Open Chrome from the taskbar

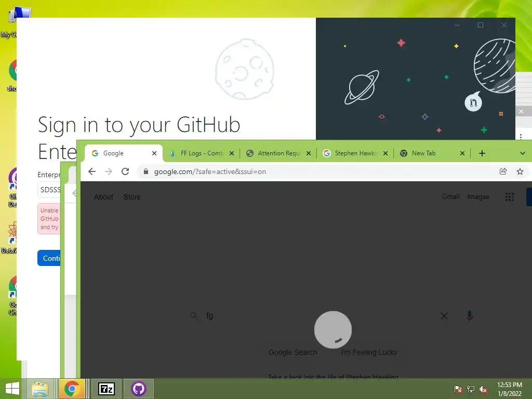72,389
